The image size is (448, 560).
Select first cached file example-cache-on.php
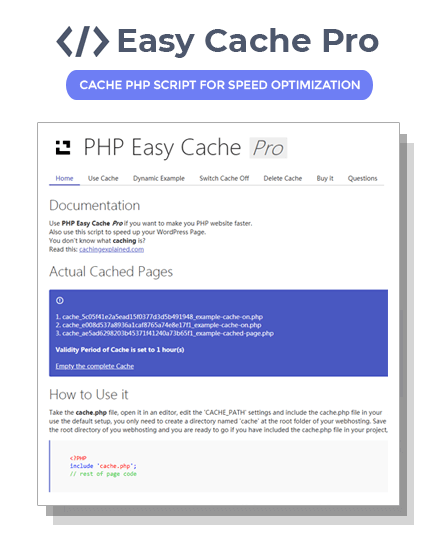[159, 317]
